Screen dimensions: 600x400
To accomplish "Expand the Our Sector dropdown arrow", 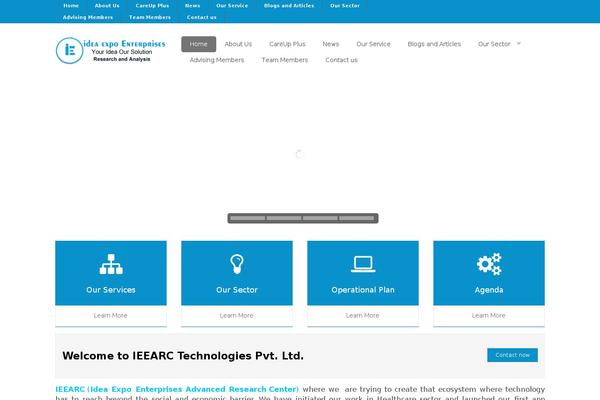I will [x=518, y=44].
